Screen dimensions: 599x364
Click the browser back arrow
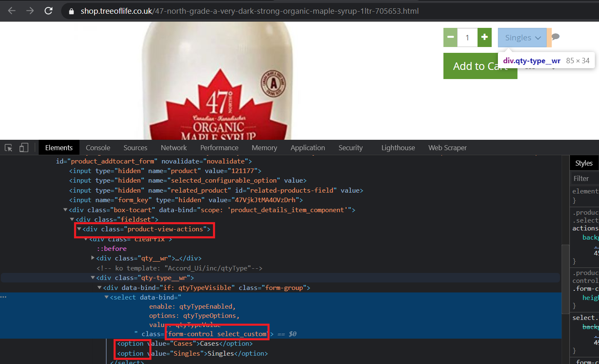pyautogui.click(x=12, y=11)
